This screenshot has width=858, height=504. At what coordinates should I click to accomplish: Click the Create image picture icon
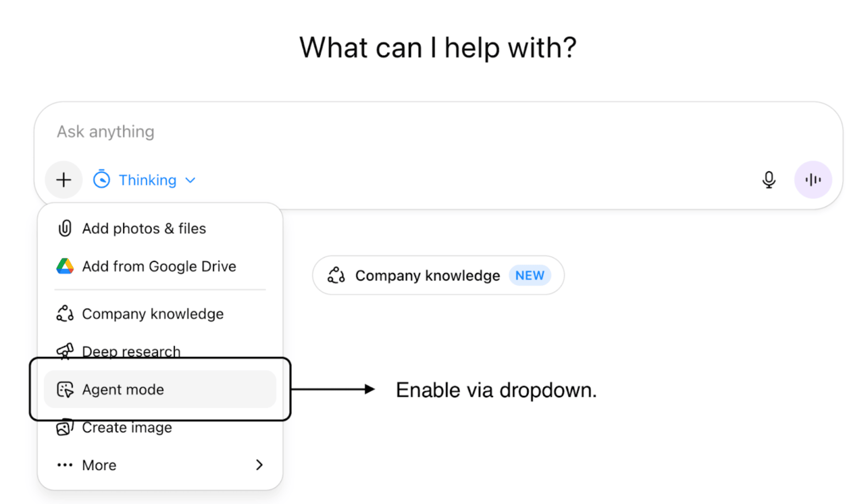[x=65, y=427]
